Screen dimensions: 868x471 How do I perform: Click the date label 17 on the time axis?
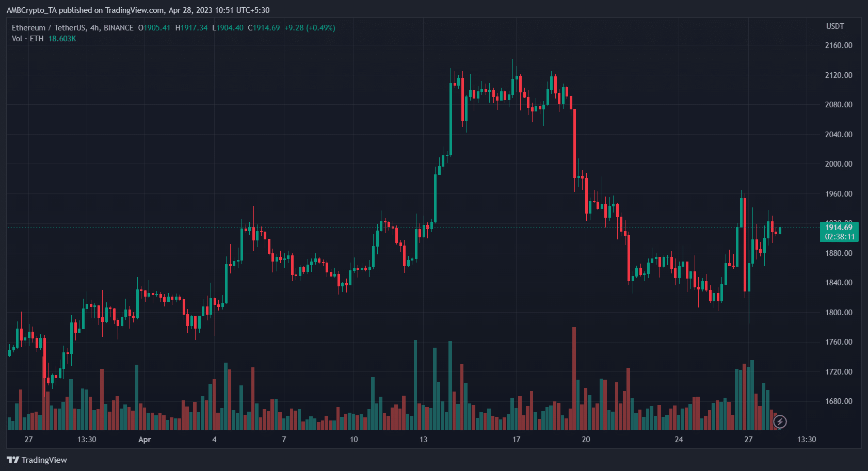pos(516,440)
